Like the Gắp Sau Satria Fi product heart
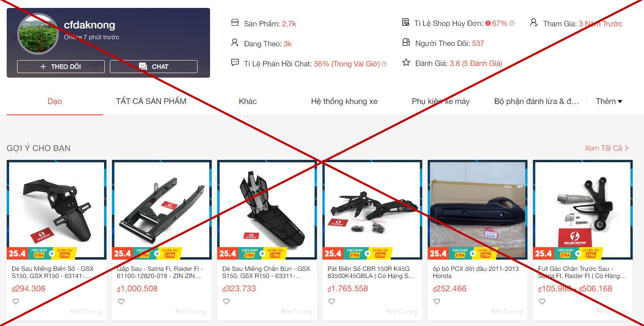 [x=121, y=301]
